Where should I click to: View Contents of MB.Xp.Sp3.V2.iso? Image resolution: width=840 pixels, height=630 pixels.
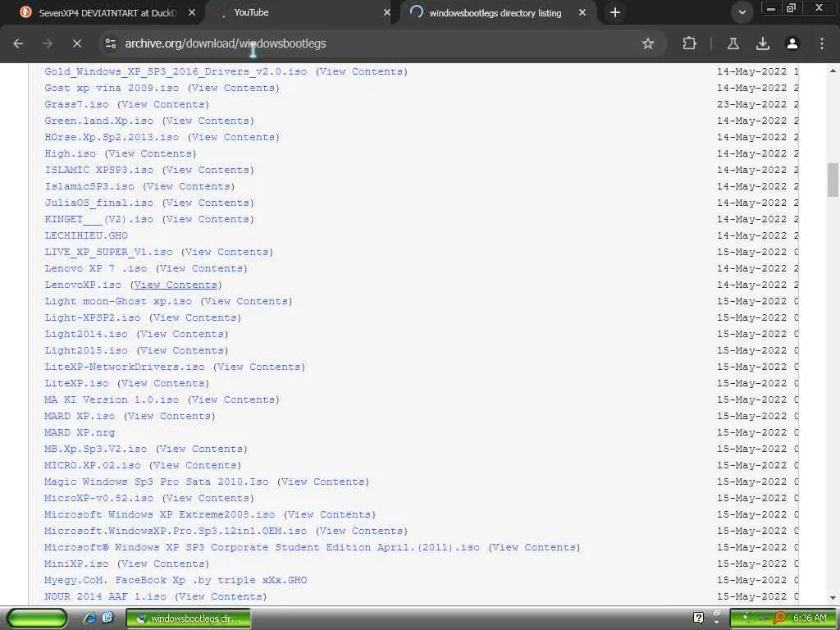[x=202, y=449]
